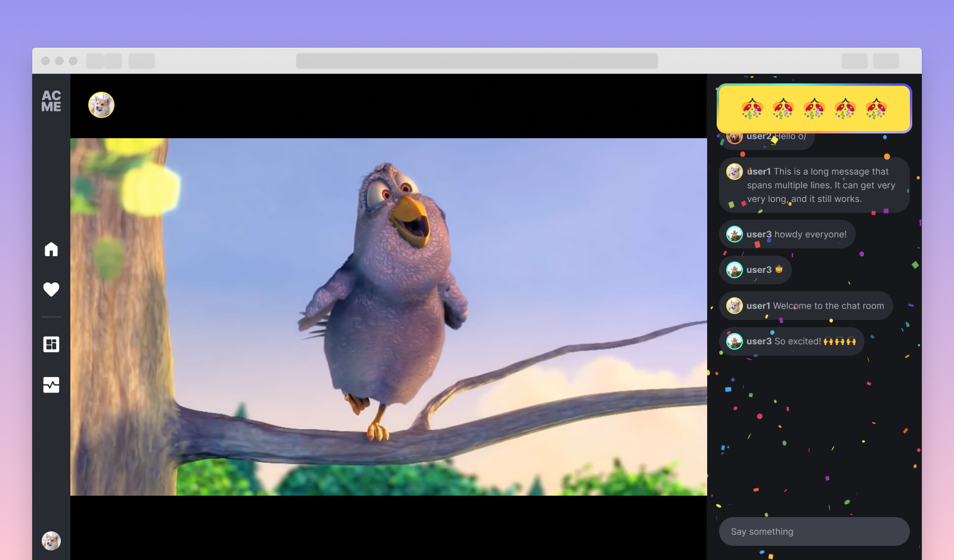Open the activity pulse icon
This screenshot has height=560, width=954.
[51, 385]
